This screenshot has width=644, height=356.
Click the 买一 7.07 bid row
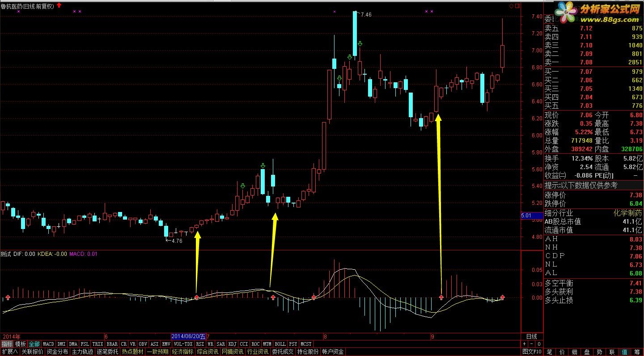tap(593, 72)
